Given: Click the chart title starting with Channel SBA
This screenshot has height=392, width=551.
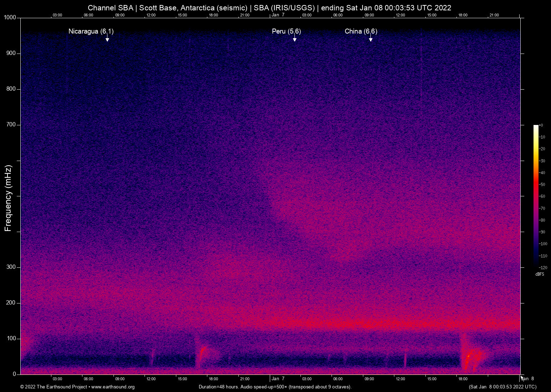Looking at the screenshot, I should pyautogui.click(x=269, y=8).
